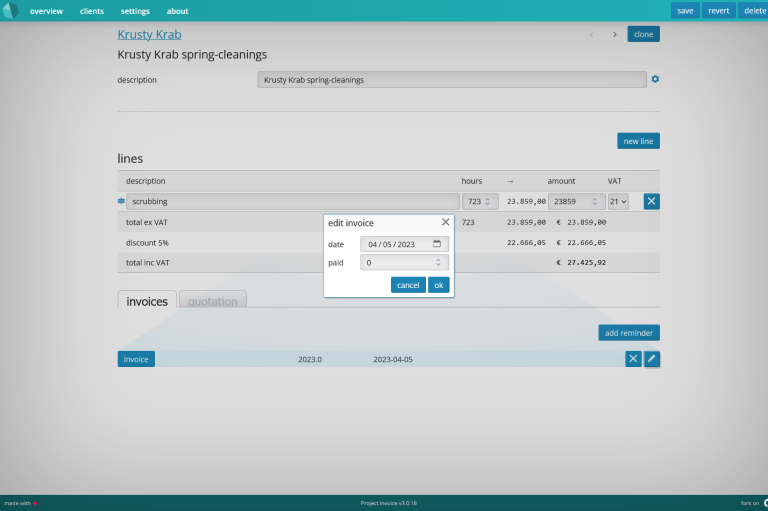Open the description settings gear icon
The height and width of the screenshot is (511, 768).
(x=655, y=79)
